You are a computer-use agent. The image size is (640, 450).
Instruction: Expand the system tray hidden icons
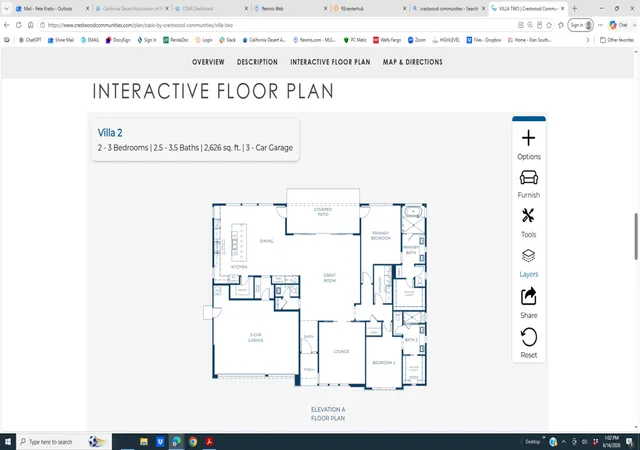coord(564,441)
